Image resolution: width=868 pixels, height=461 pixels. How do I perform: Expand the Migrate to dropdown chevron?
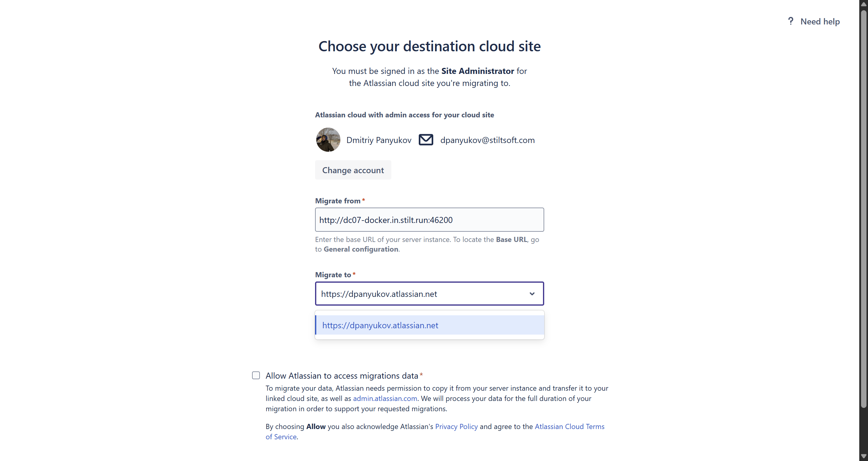click(532, 294)
